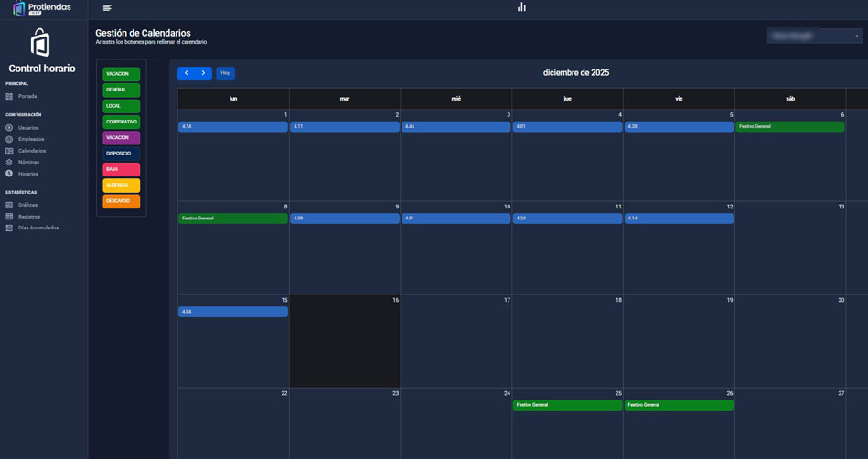868x459 pixels.
Task: Click the Control horario shopping bag logo
Action: tap(40, 43)
